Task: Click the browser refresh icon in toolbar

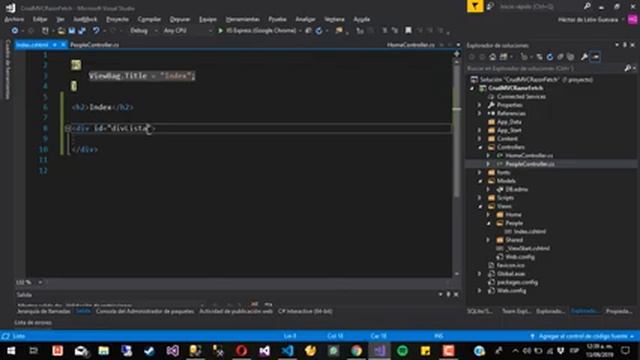Action: tap(319, 31)
